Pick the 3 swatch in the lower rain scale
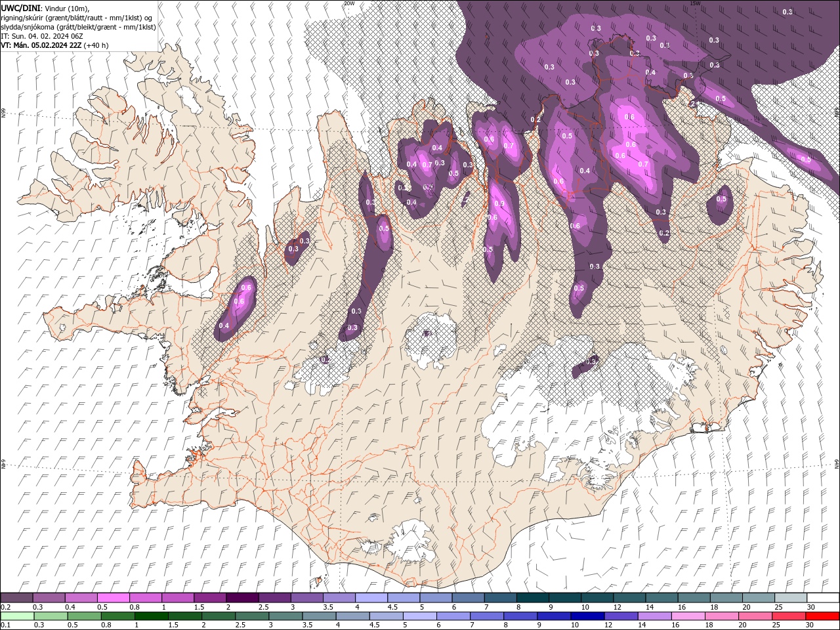Image resolution: width=840 pixels, height=630 pixels. tap(285, 616)
